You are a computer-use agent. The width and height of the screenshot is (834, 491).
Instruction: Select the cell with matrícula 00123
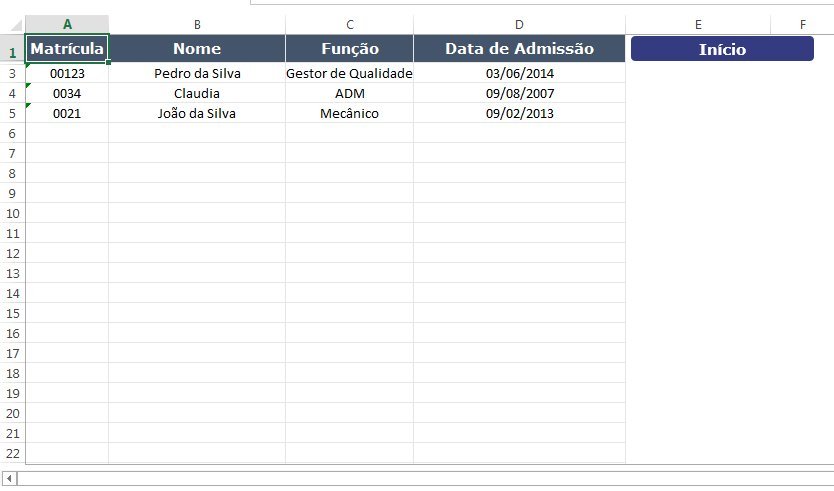(67, 73)
